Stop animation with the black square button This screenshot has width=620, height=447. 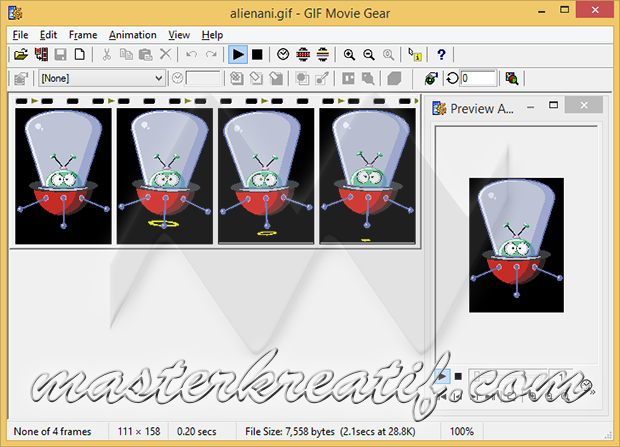[257, 54]
